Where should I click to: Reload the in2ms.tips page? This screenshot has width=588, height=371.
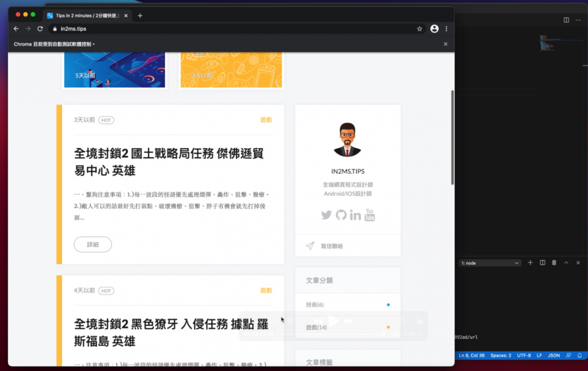coord(40,29)
